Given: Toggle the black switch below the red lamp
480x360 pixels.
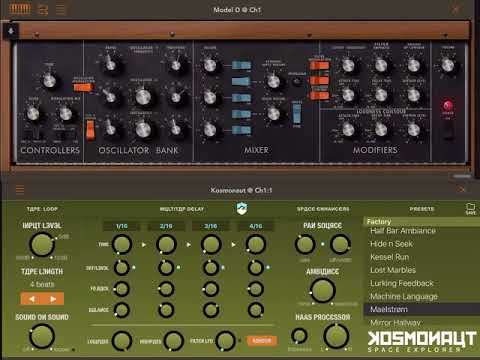Looking at the screenshot, I should 448,130.
